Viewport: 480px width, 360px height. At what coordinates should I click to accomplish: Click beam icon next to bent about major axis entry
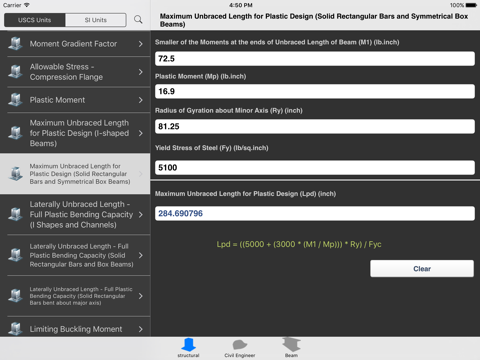tap(15, 296)
